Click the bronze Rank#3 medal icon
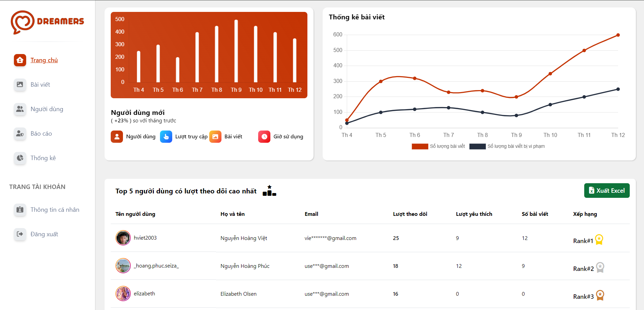The height and width of the screenshot is (310, 644). pyautogui.click(x=600, y=295)
